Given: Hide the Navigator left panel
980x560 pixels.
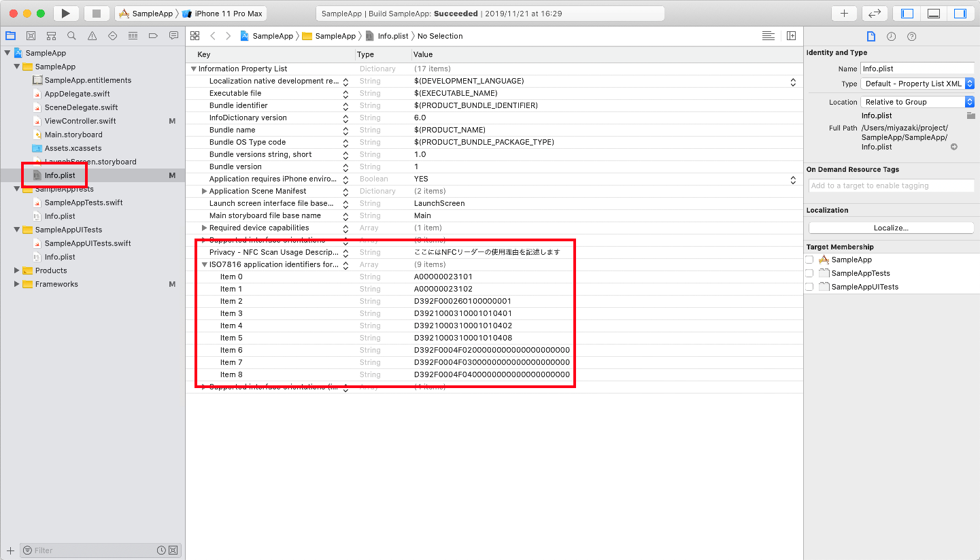Looking at the screenshot, I should [907, 14].
